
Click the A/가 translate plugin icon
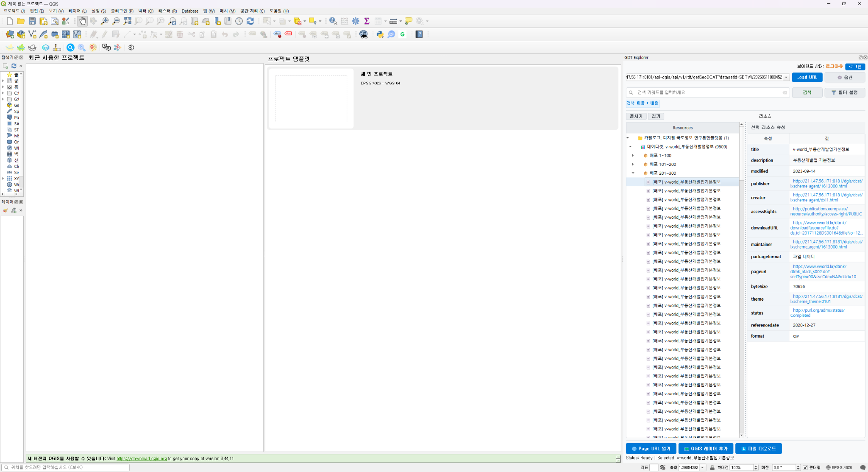(x=106, y=47)
